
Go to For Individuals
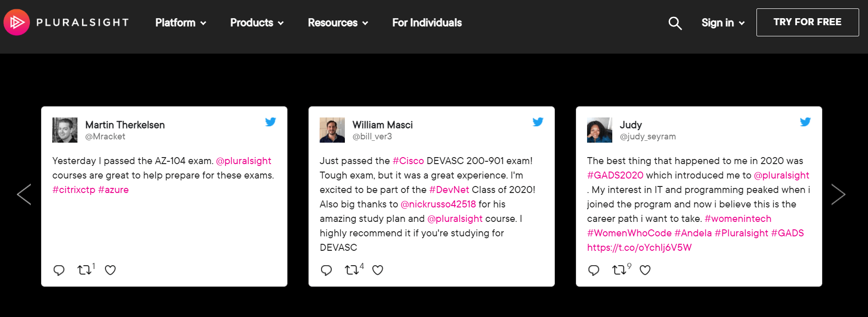coord(427,23)
